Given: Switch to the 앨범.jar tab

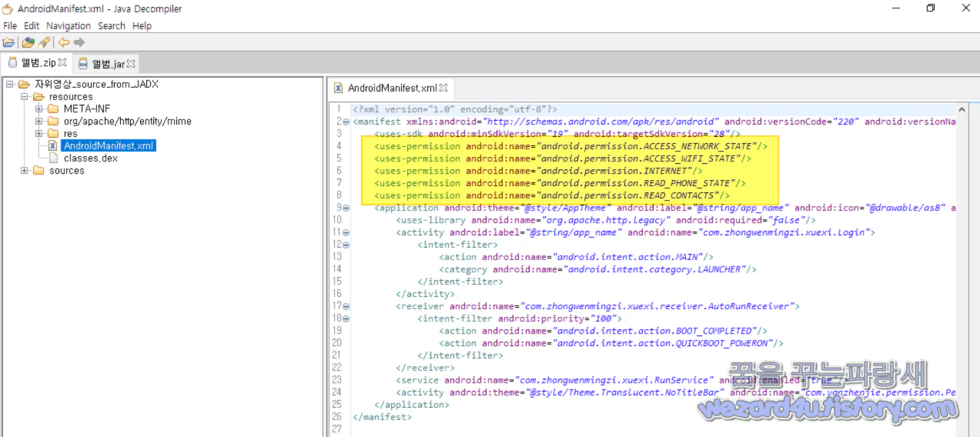Looking at the screenshot, I should (106, 64).
